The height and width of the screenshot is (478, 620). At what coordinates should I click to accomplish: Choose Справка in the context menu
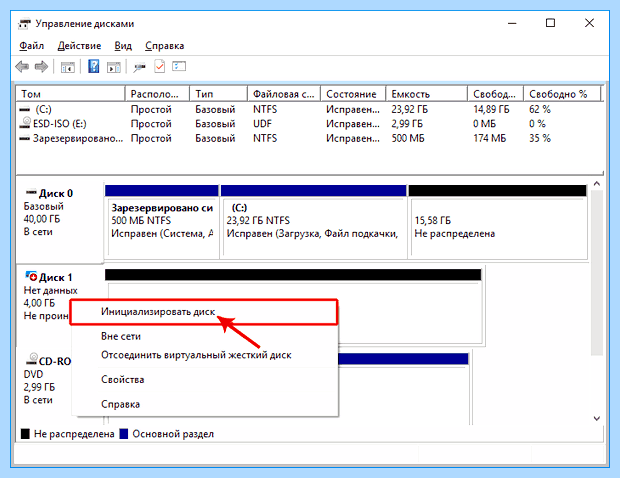click(x=205, y=404)
